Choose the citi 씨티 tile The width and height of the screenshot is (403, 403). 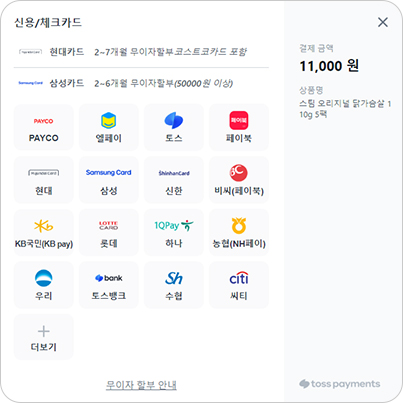pos(239,285)
